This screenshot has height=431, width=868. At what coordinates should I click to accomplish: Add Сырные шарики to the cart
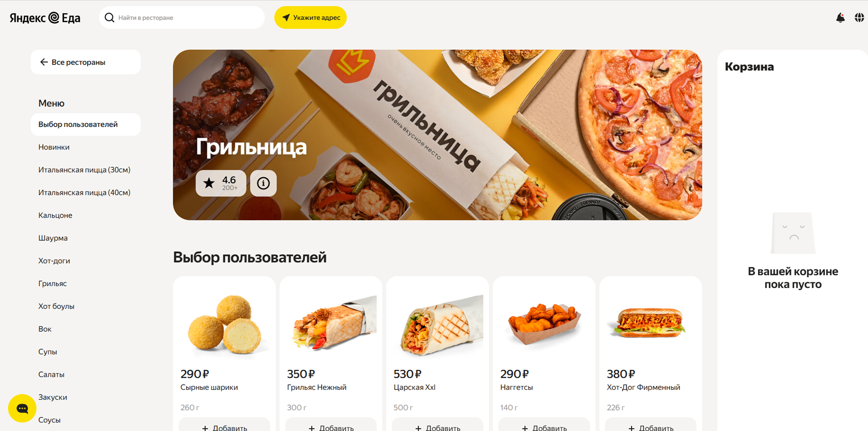click(x=224, y=426)
